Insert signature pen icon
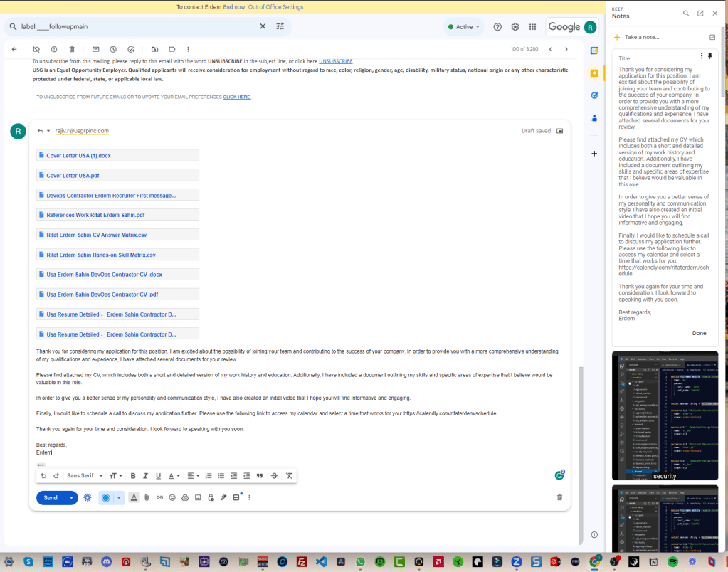 pos(223,497)
